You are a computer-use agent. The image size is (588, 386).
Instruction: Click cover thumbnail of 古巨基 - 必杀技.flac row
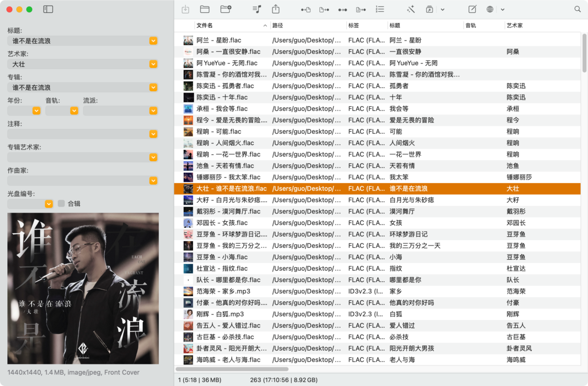point(188,337)
